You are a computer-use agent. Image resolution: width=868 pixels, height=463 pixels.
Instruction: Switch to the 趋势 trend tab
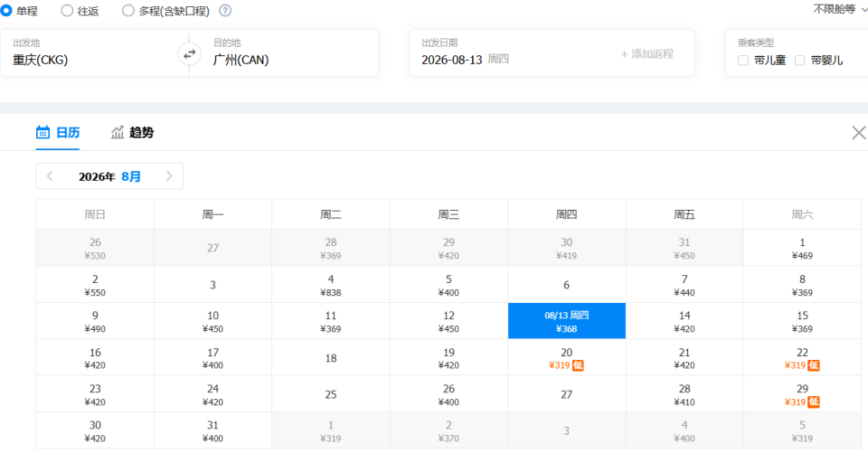[x=132, y=132]
